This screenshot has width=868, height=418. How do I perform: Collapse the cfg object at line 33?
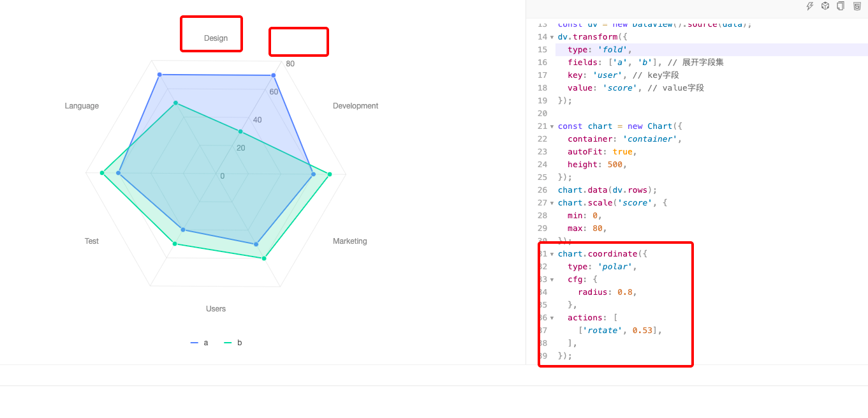(x=551, y=279)
